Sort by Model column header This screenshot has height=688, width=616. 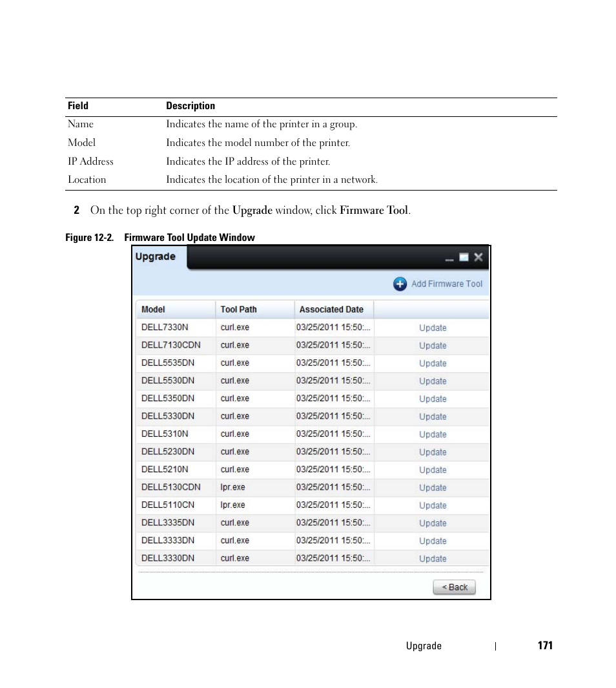[176, 309]
